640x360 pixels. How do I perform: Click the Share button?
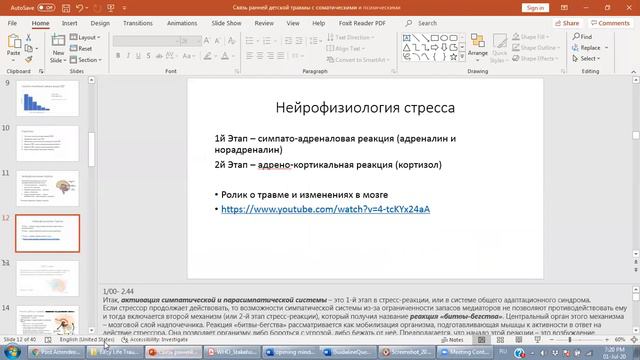pos(567,23)
